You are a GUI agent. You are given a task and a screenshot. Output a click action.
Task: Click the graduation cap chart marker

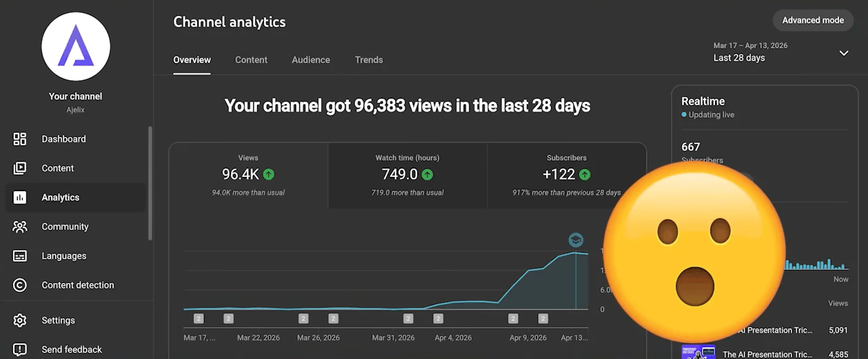(575, 241)
